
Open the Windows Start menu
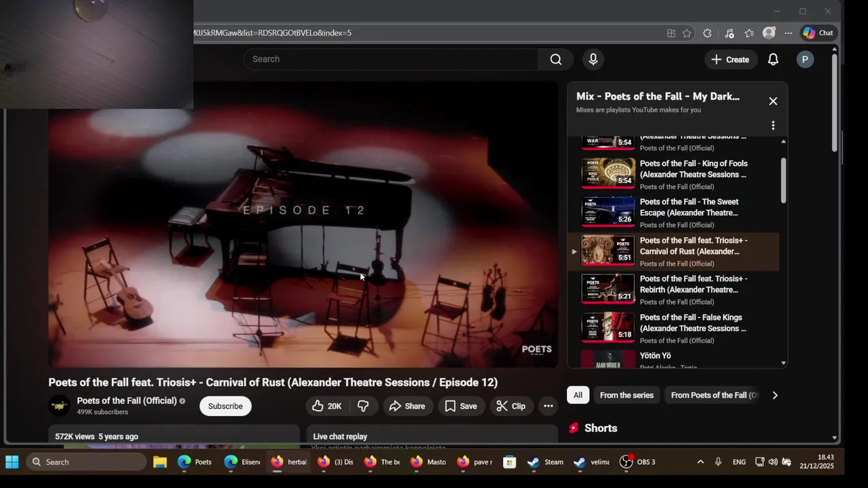12,462
